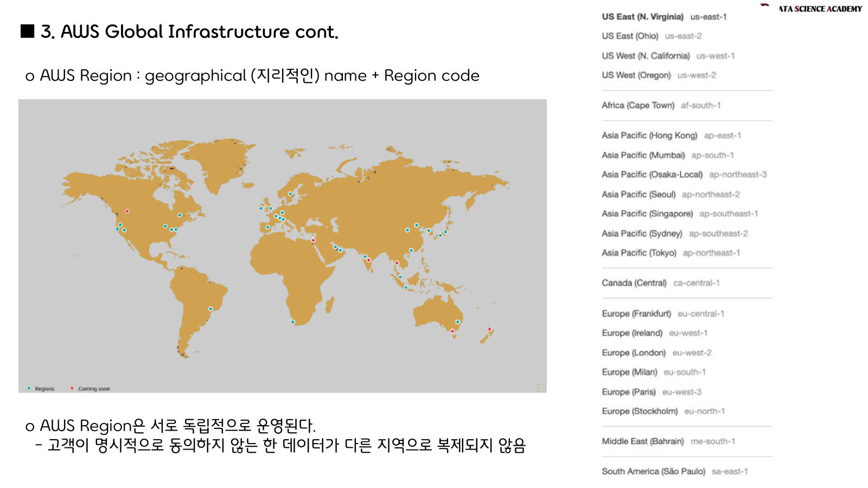Screen dimensions: 868x488
Task: Select 'Asia Pacific (Hong Kong)' region
Action: point(649,136)
